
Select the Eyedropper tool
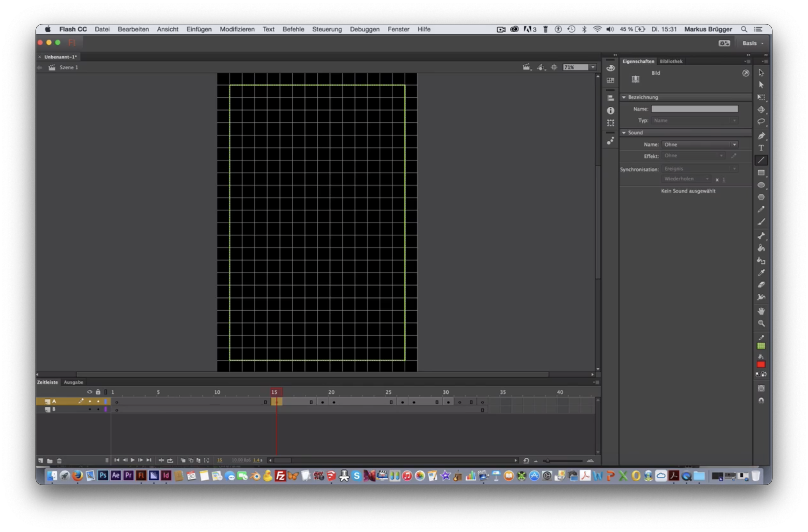761,272
